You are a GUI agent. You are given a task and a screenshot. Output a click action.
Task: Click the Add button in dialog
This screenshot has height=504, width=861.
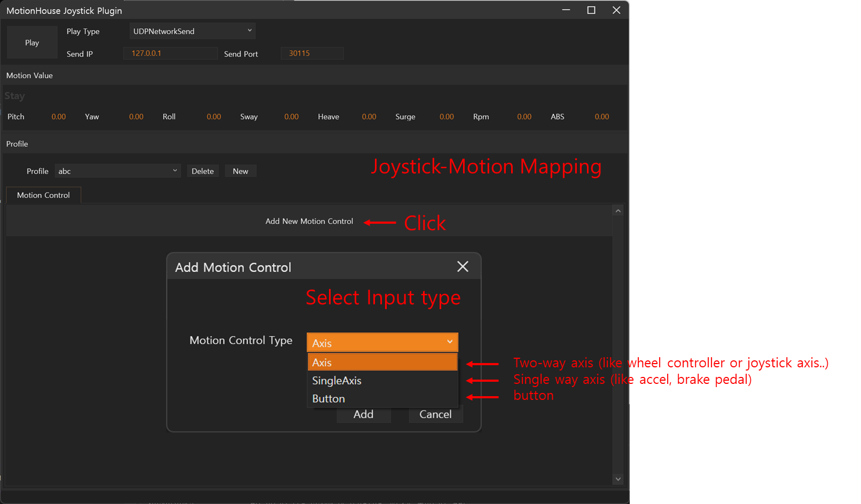(363, 414)
